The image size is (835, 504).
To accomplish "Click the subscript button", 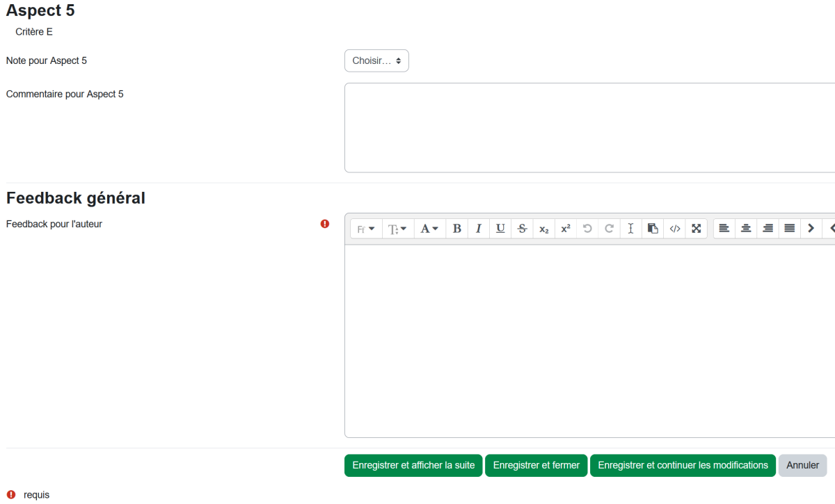I will tap(544, 229).
